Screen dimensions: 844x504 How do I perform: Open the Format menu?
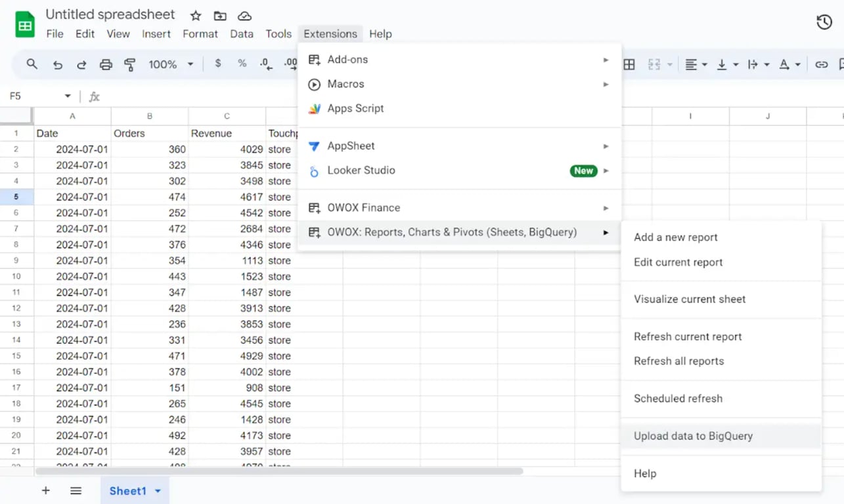click(x=200, y=34)
